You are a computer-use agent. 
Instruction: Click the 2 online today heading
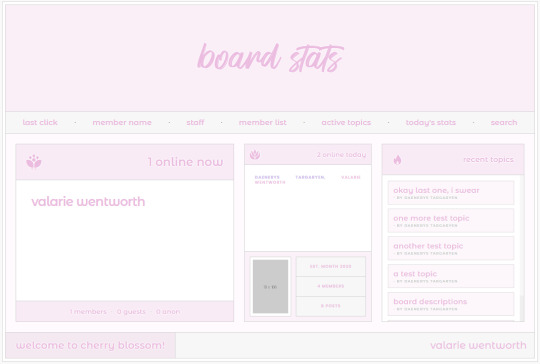341,155
